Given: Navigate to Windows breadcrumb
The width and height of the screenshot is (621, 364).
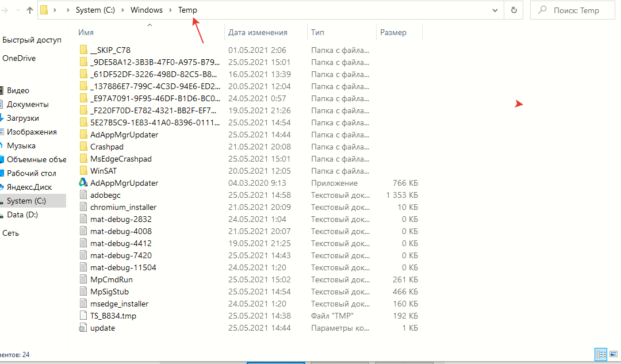Looking at the screenshot, I should pyautogui.click(x=147, y=10).
